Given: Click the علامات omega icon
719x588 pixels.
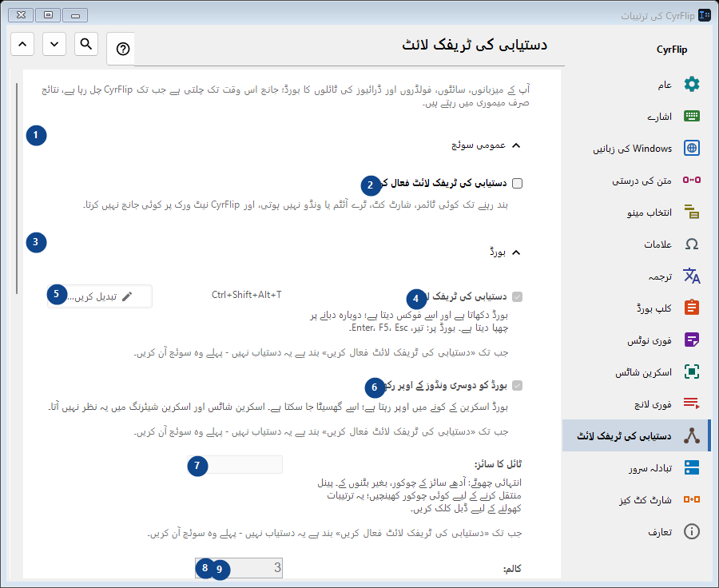Looking at the screenshot, I should [x=692, y=244].
